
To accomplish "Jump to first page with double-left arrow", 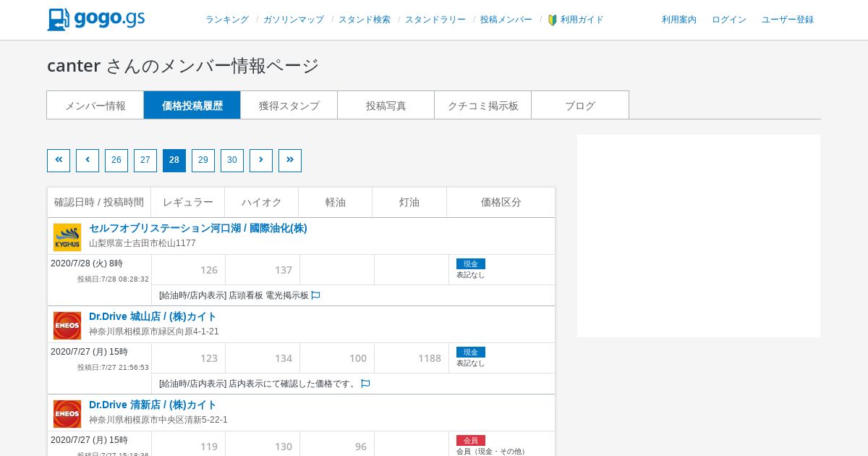I will pos(59,161).
